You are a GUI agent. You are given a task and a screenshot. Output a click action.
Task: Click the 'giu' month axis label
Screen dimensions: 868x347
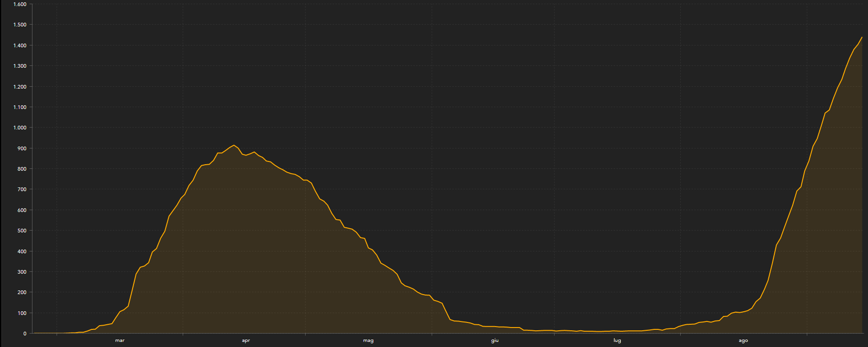tap(495, 341)
